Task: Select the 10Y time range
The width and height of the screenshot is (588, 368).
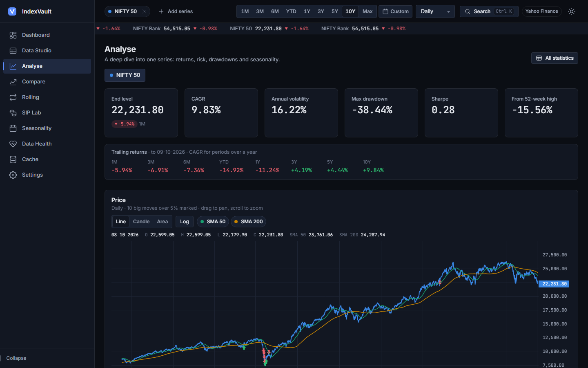Action: pos(350,11)
